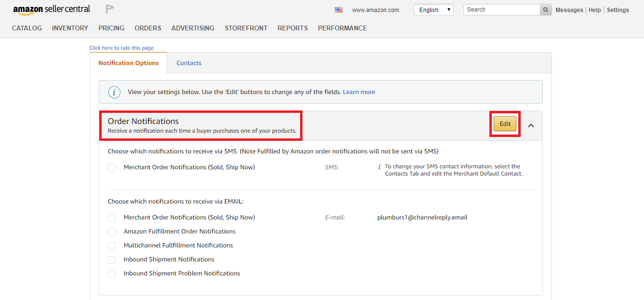Click the 'SMS:' label
Image resolution: width=644 pixels, height=300 pixels.
(332, 167)
